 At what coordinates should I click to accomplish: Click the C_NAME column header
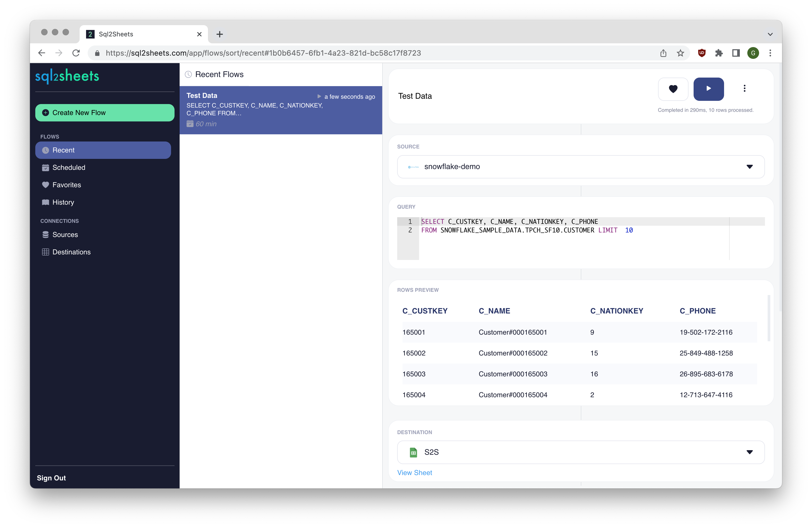494,311
